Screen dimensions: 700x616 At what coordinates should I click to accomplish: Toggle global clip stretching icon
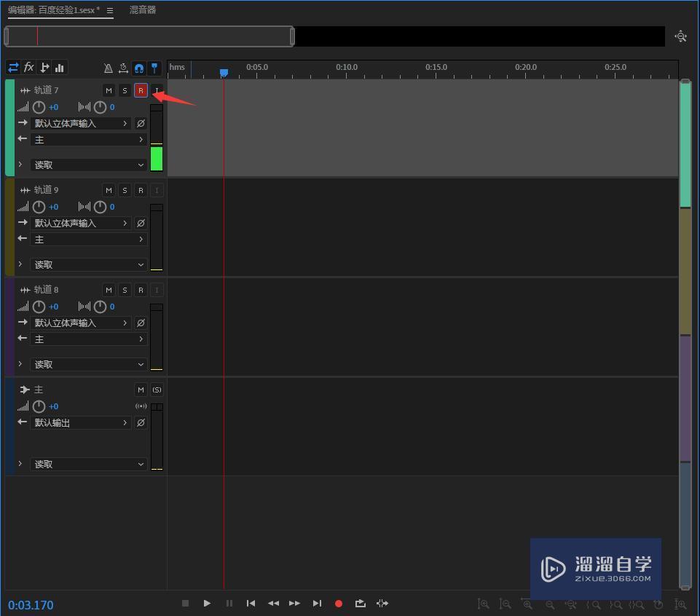point(123,68)
